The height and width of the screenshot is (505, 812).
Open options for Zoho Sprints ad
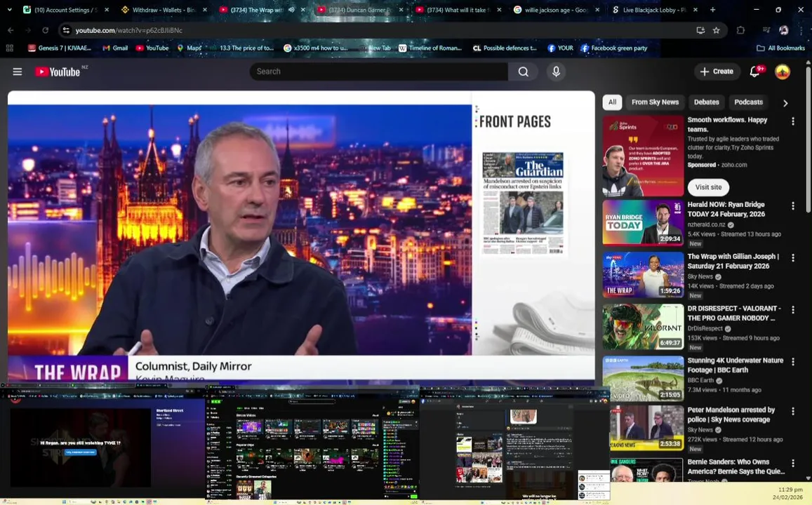tap(792, 121)
